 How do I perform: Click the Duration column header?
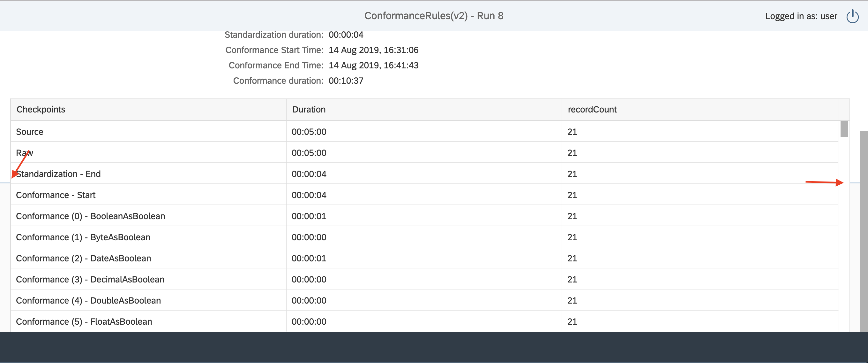424,109
